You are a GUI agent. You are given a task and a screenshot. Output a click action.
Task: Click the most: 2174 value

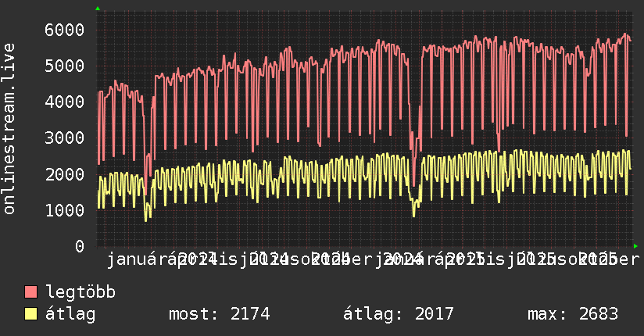(x=220, y=314)
